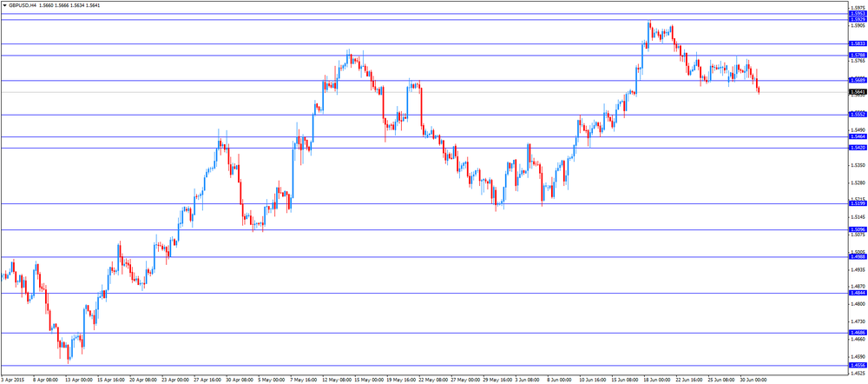Click the 1.4988 level label
868x384 pixels.
858,256
